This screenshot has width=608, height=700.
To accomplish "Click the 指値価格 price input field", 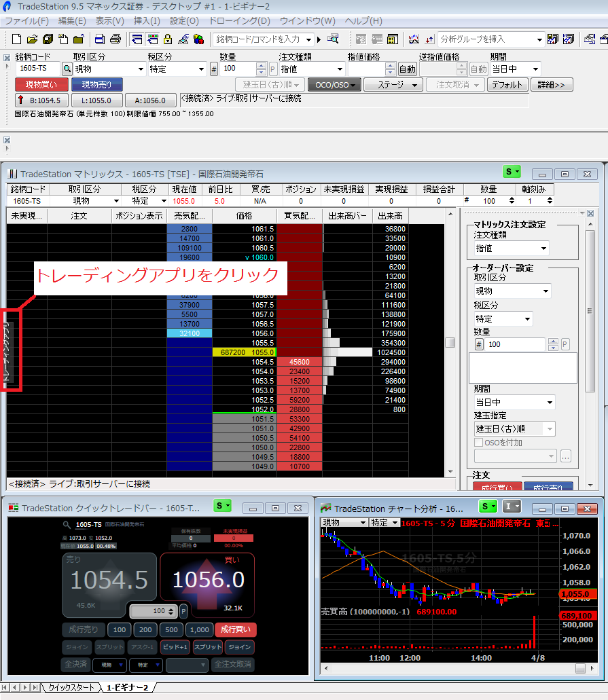I will [x=366, y=69].
